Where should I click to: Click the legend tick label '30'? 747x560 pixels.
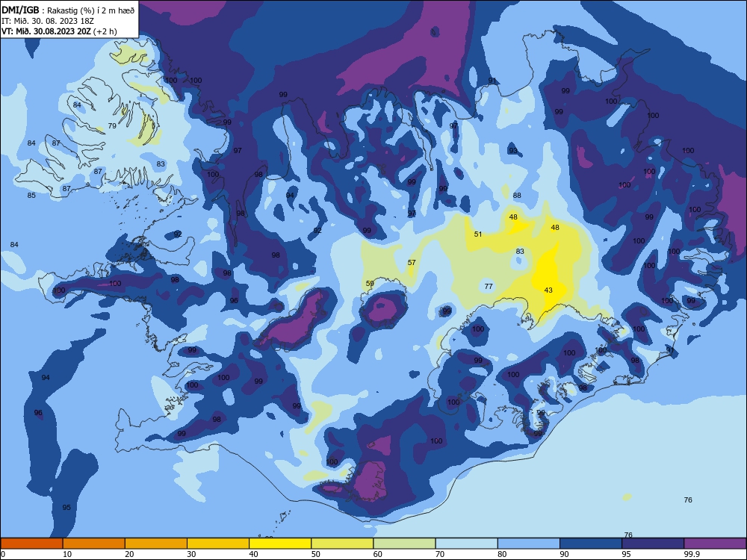tap(191, 554)
